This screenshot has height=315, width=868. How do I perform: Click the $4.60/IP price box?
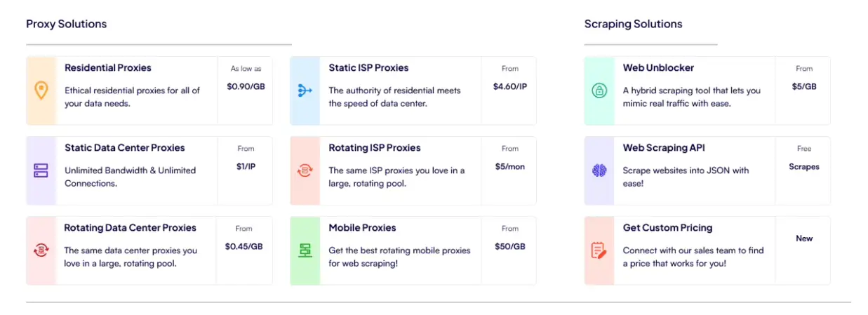[x=510, y=87]
